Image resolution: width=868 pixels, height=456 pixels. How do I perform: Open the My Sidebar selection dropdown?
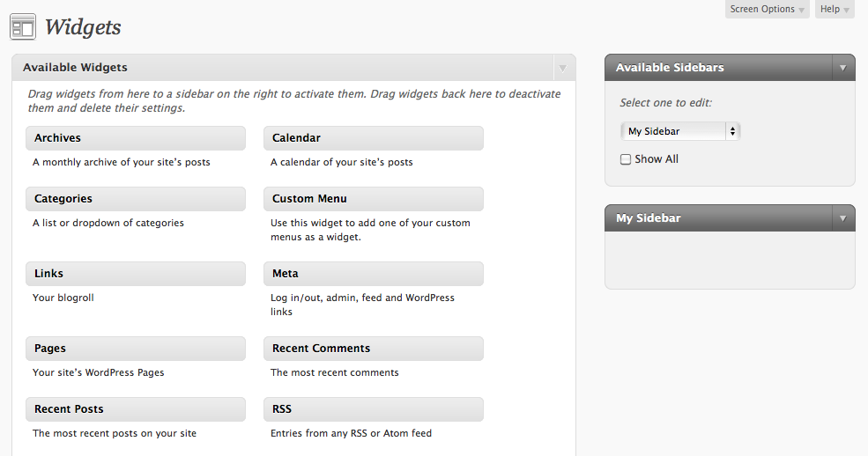tap(680, 131)
